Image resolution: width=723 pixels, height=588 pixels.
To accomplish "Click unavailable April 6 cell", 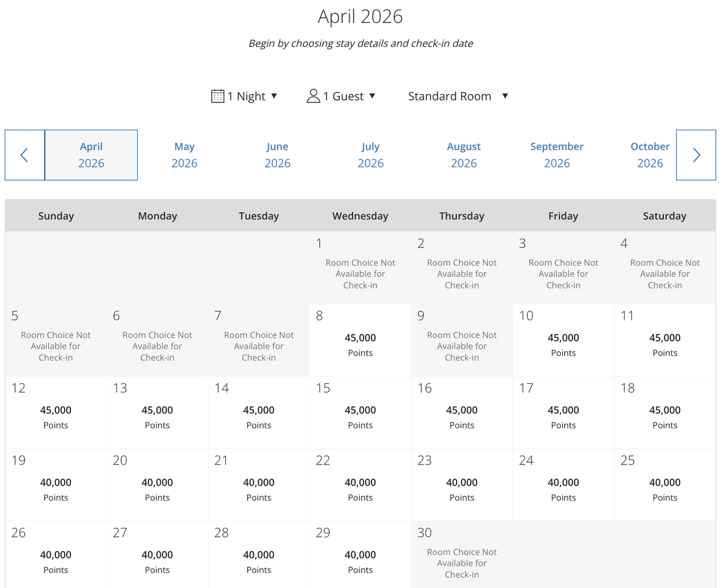I will pos(157,340).
